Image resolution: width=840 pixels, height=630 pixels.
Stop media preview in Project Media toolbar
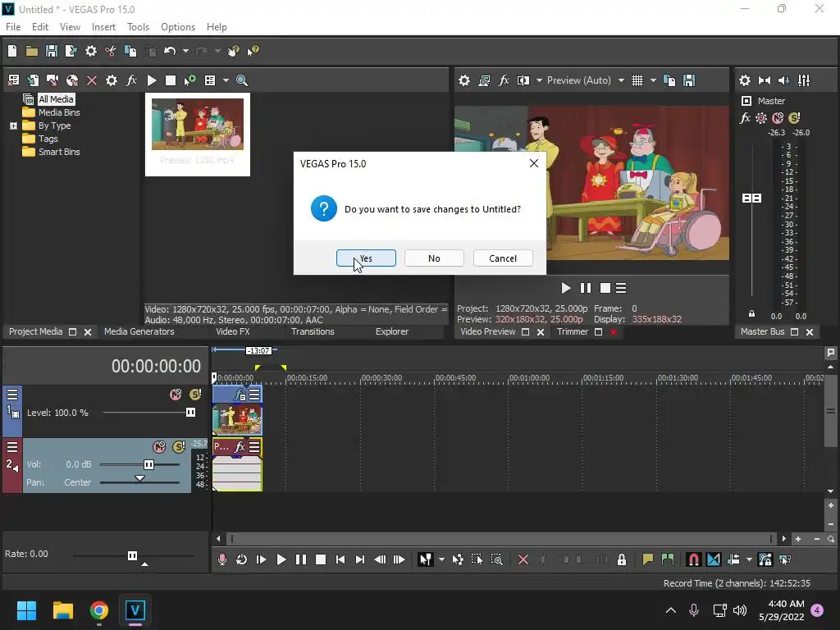tap(171, 80)
